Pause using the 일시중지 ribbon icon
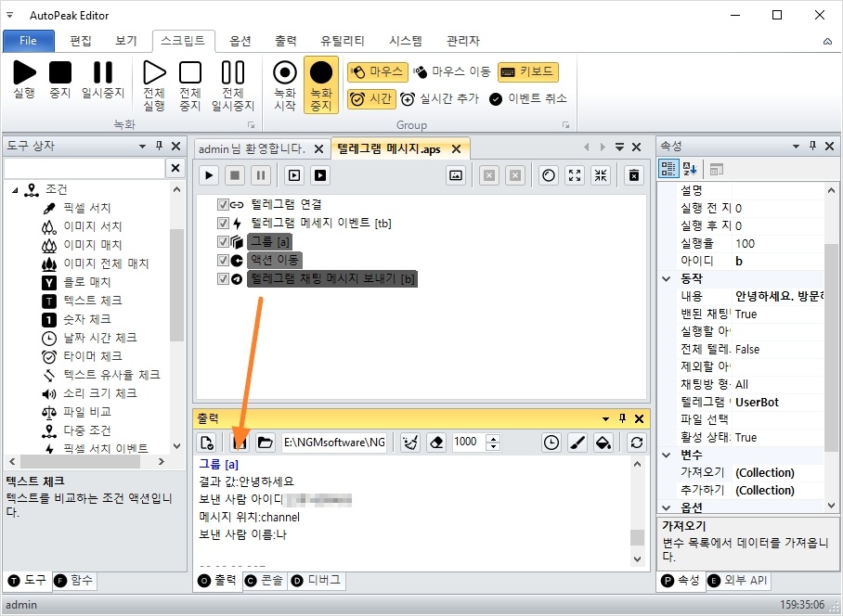The height and width of the screenshot is (616, 843). click(x=103, y=80)
